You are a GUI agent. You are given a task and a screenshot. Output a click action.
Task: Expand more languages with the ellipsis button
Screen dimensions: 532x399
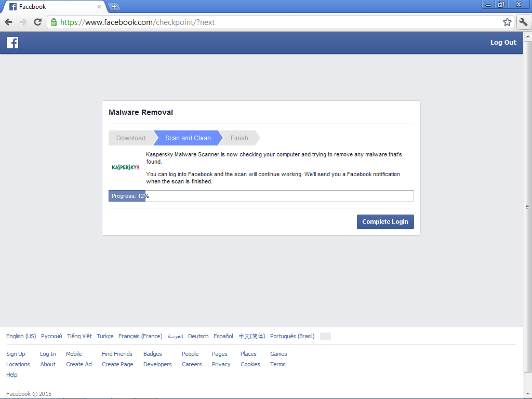coord(325,337)
